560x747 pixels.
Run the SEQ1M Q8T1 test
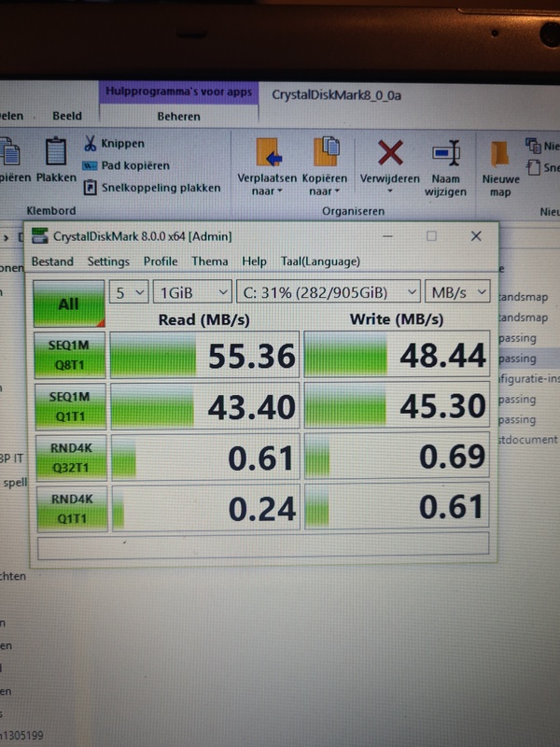pyautogui.click(x=69, y=355)
